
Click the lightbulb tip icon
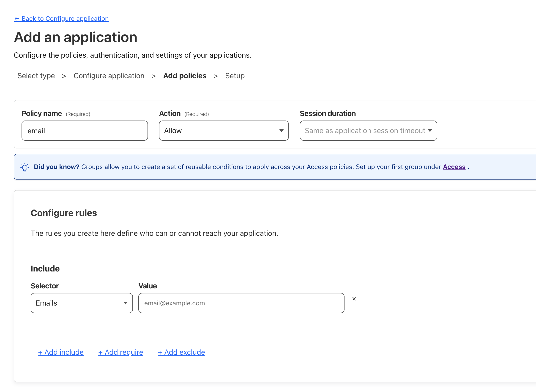click(25, 167)
